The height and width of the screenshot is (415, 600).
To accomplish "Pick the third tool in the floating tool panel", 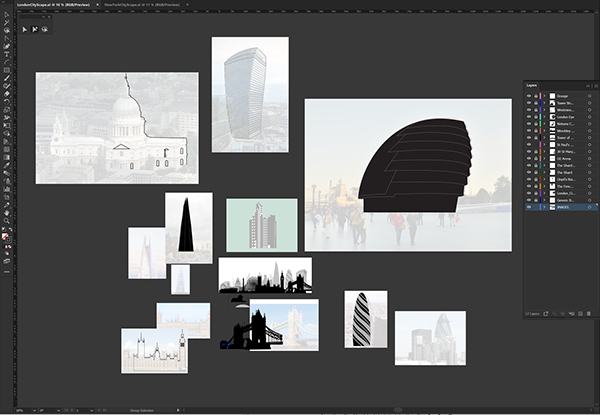I will [x=45, y=29].
